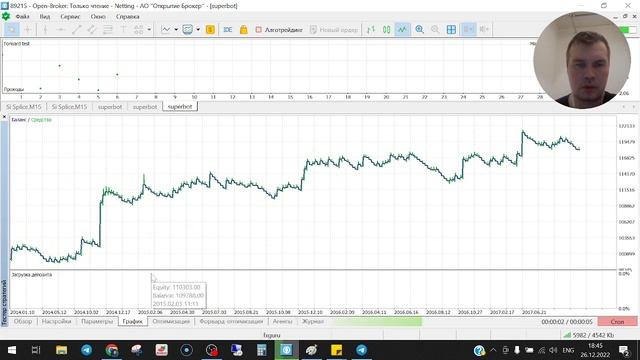The width and height of the screenshot is (640, 360).
Task: Switch to the Оптимизация tester tab
Action: tap(171, 322)
